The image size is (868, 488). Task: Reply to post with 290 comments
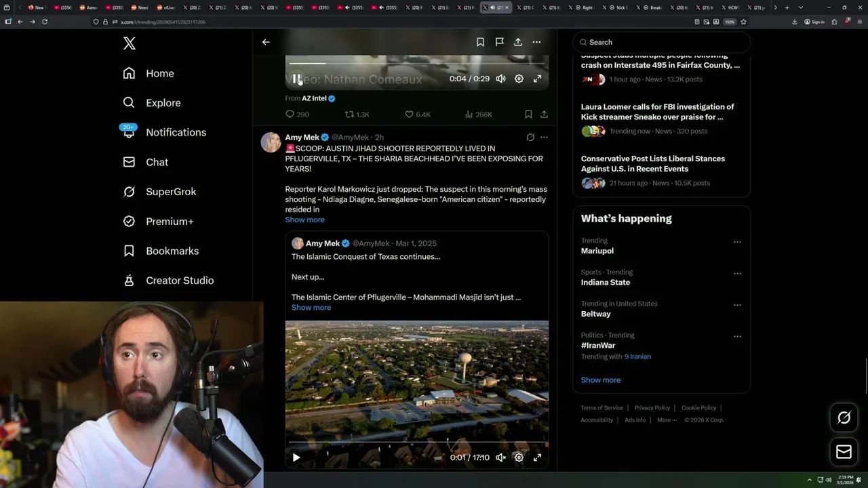coord(297,115)
